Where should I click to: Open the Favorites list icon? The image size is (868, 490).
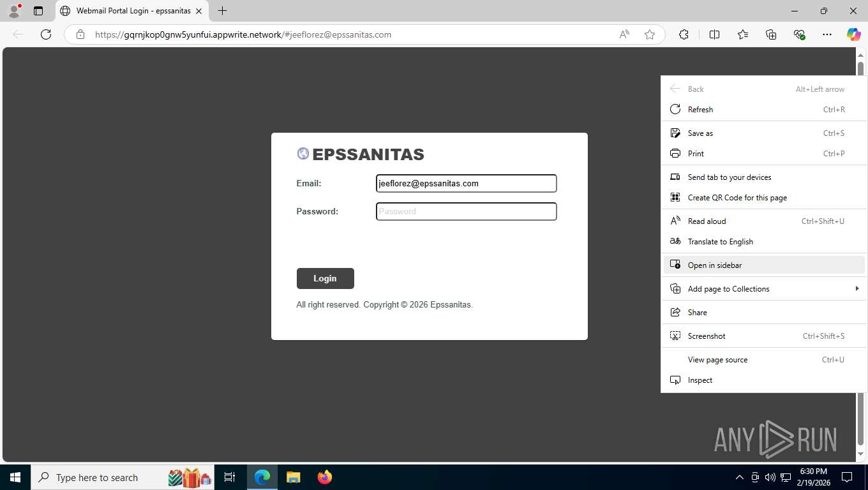coord(743,34)
